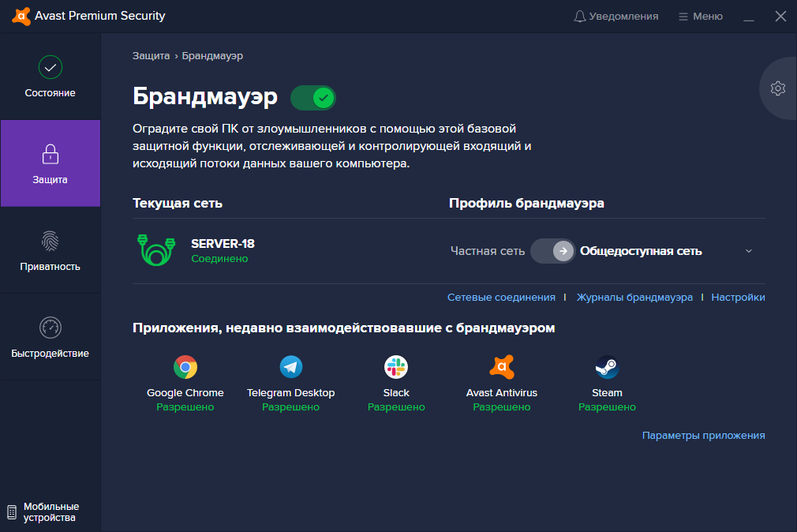The image size is (797, 532).
Task: Click Разрешено status under Avast Antivirus
Action: (502, 406)
